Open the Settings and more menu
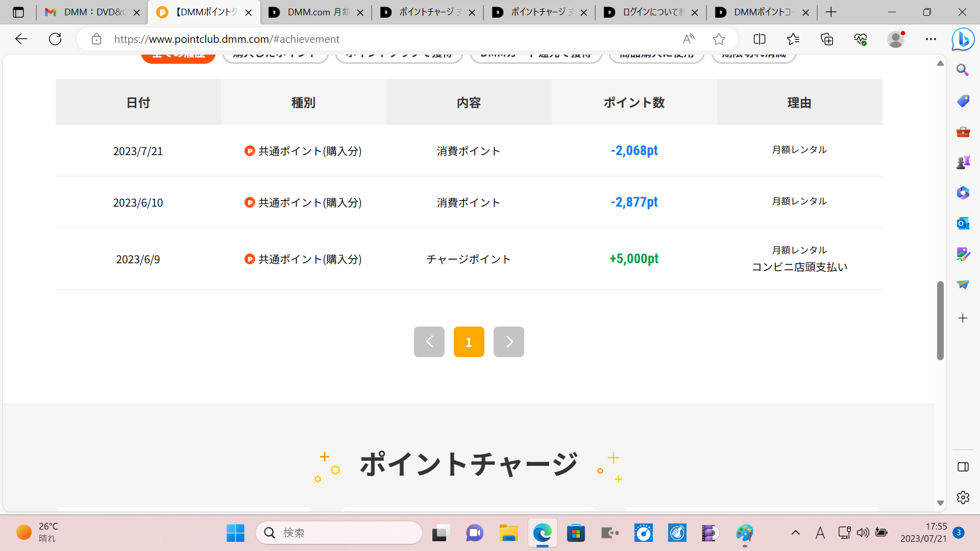980x551 pixels. pos(931,39)
